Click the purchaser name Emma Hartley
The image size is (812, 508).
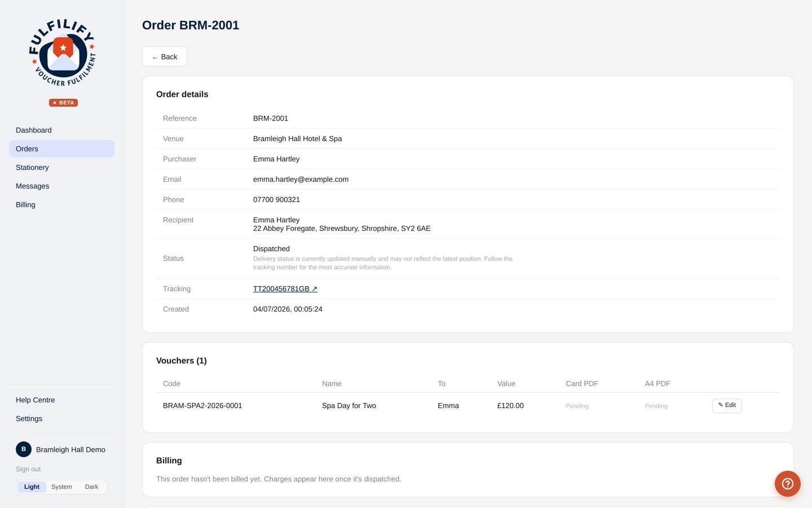point(276,159)
